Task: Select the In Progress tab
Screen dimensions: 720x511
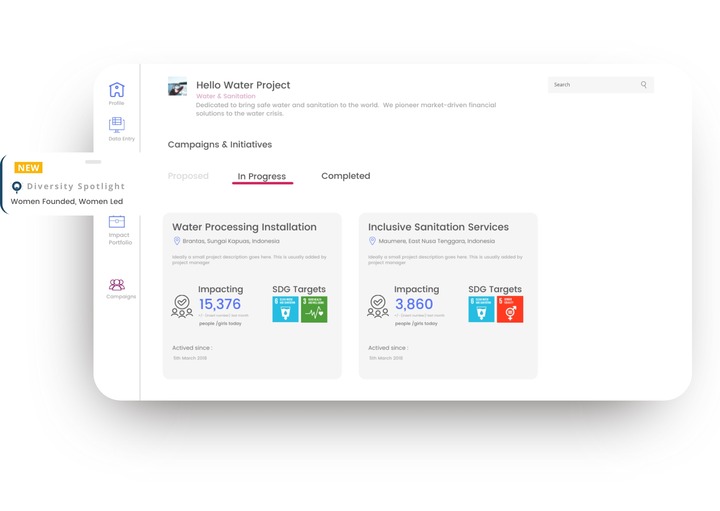Action: pyautogui.click(x=262, y=177)
